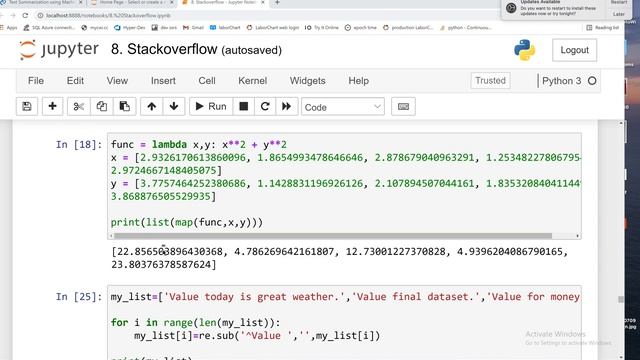The height and width of the screenshot is (360, 640).
Task: Restart kernel and run all cells icon
Action: pyautogui.click(x=287, y=107)
